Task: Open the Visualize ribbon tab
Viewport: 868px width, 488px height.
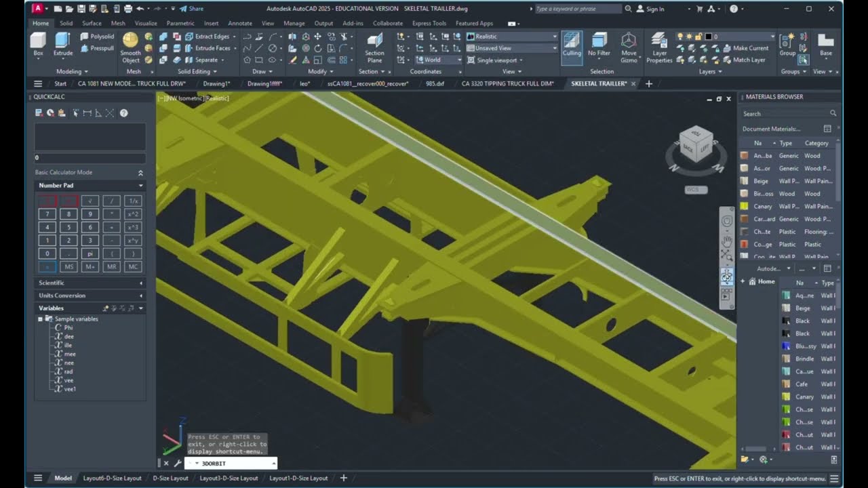Action: click(x=146, y=23)
